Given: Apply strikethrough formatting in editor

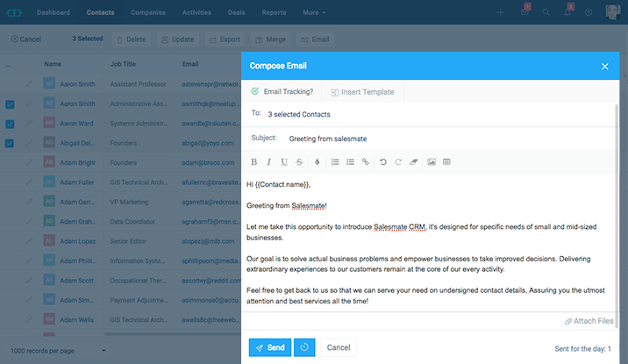Looking at the screenshot, I should (299, 161).
